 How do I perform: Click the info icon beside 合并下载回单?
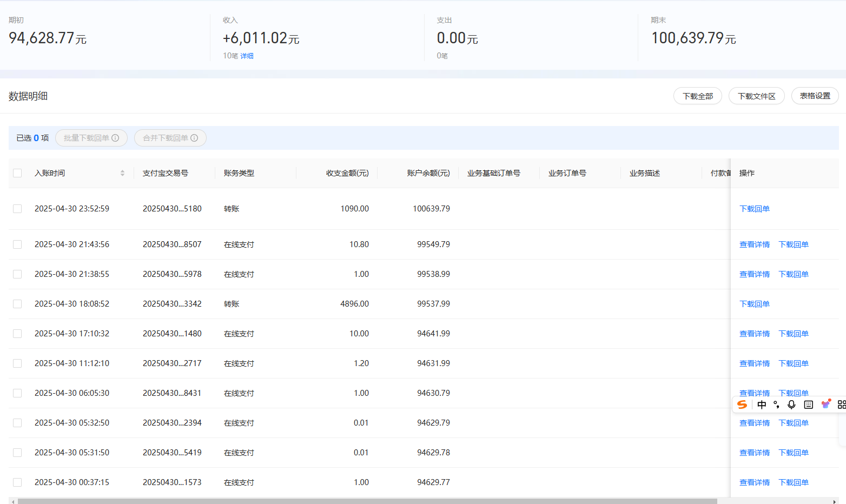194,138
